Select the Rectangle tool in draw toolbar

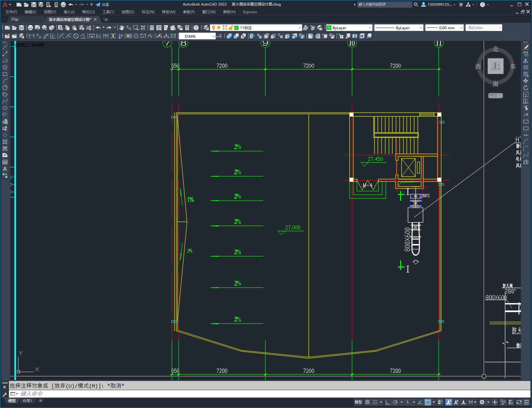pos(5,74)
